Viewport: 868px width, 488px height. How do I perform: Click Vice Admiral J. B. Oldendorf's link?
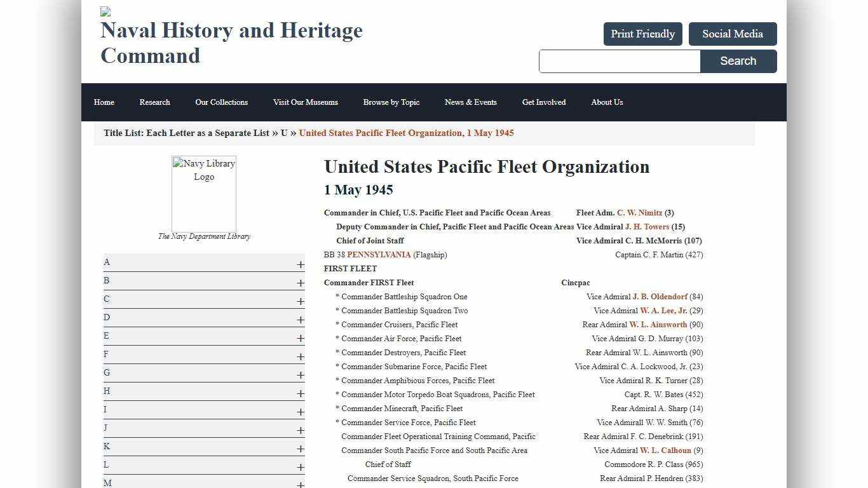click(660, 297)
